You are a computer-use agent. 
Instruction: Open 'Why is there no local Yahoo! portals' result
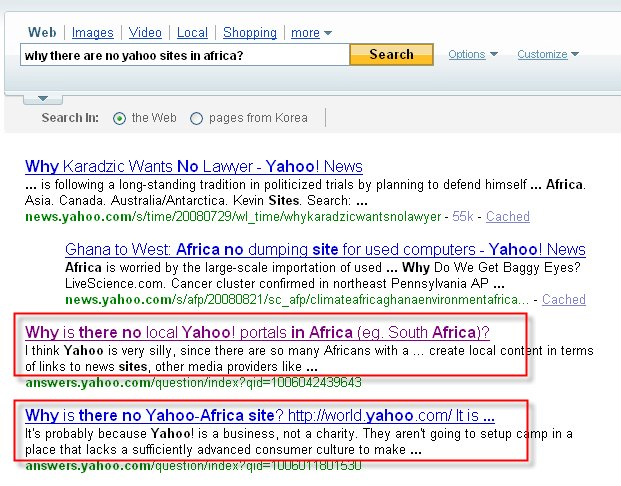coord(257,332)
